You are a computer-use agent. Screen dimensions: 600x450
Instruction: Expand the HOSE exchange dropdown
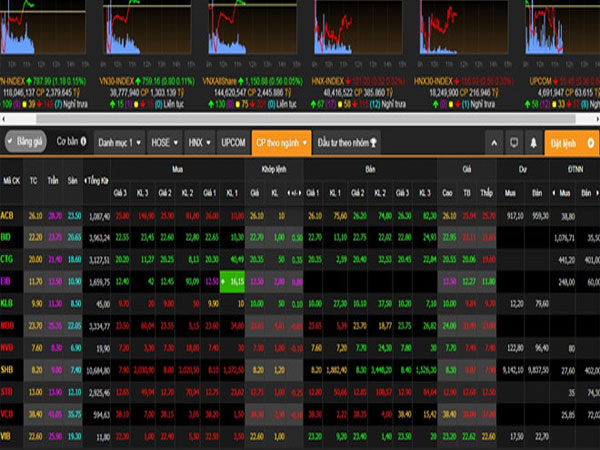165,143
